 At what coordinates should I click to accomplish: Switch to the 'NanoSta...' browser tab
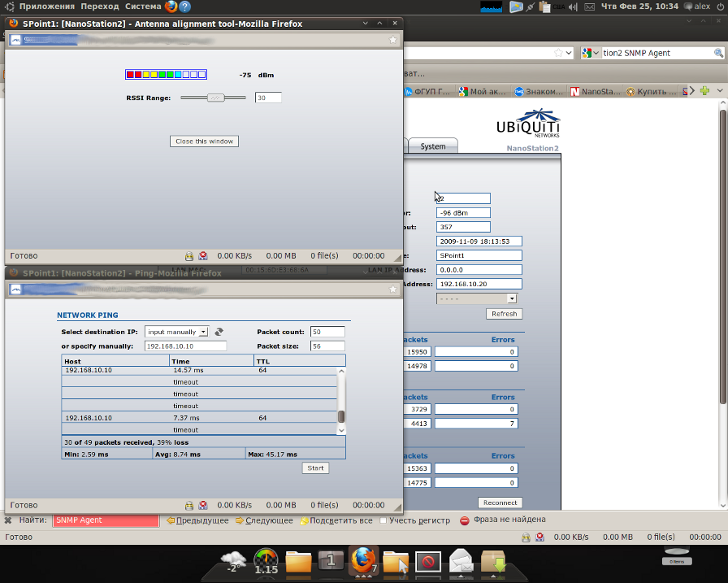[596, 92]
